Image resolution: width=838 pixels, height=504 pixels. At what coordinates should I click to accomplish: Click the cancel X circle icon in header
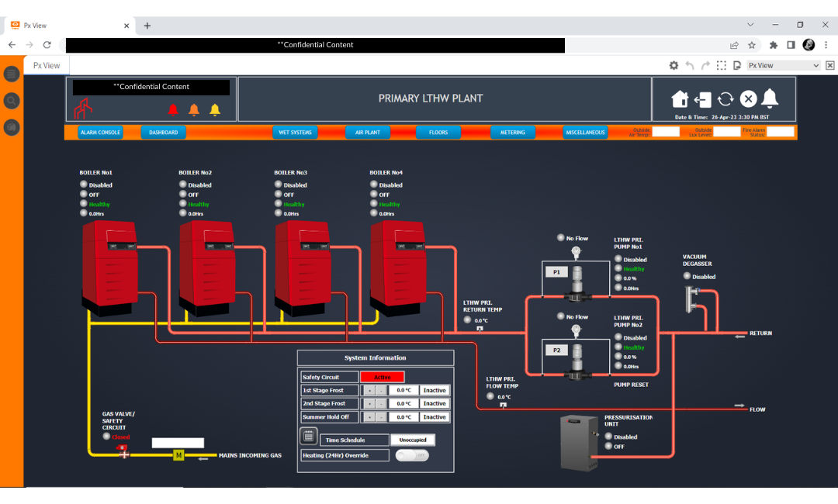click(x=747, y=99)
